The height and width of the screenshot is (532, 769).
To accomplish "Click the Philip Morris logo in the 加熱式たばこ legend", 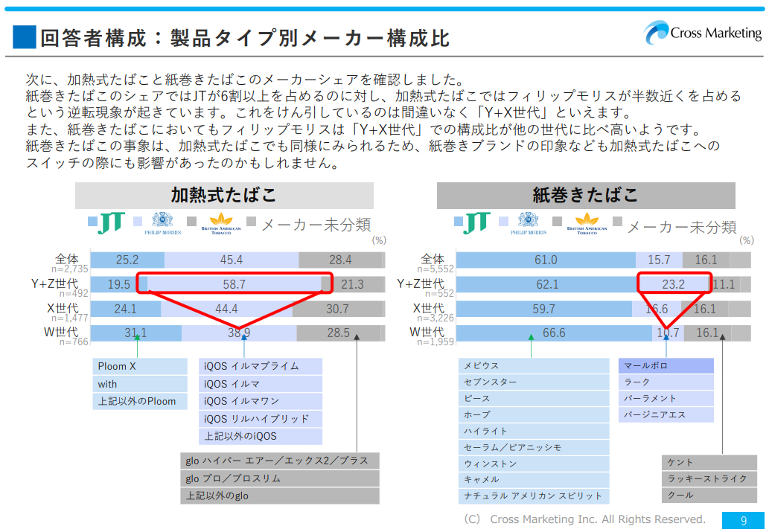I will click(x=162, y=222).
